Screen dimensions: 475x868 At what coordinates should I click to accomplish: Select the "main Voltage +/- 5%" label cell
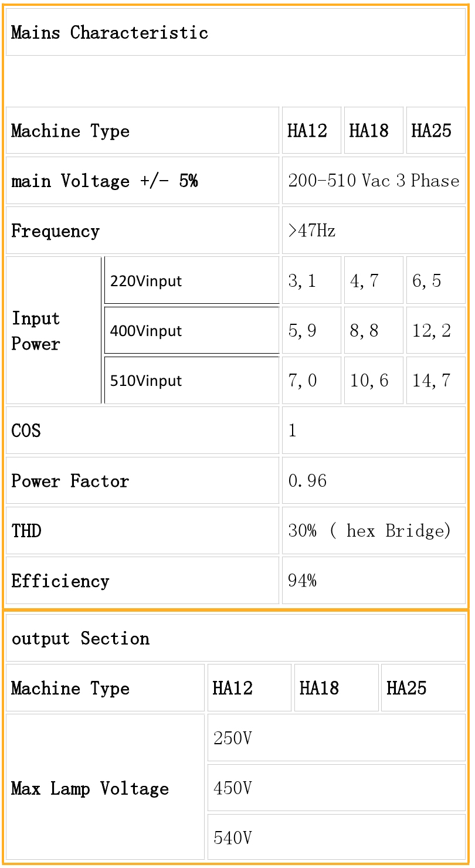(142, 181)
